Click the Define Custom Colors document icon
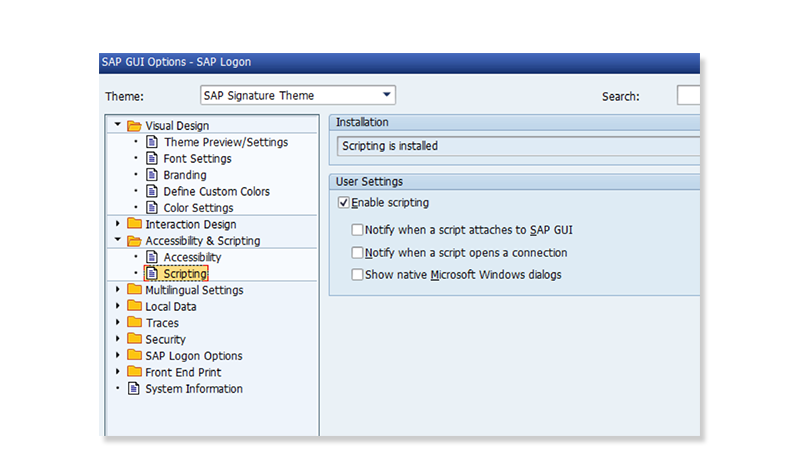Viewport: 800px width, 450px height. 152,191
